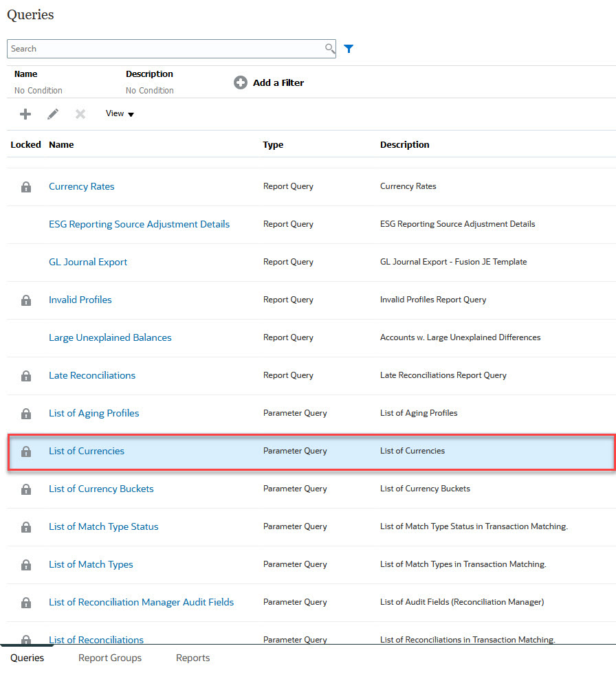Click the lock icon for List of Currency Buckets
Image resolution: width=616 pixels, height=679 pixels.
(x=26, y=489)
